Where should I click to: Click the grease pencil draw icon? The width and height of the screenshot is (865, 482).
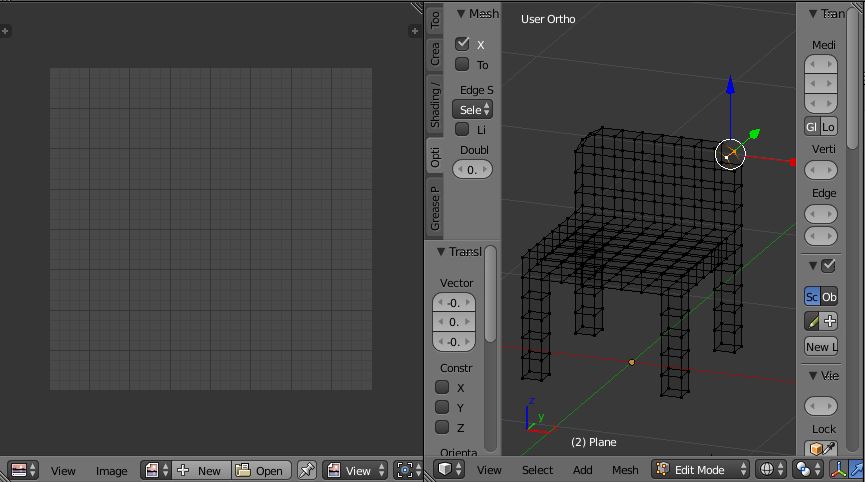coord(812,321)
